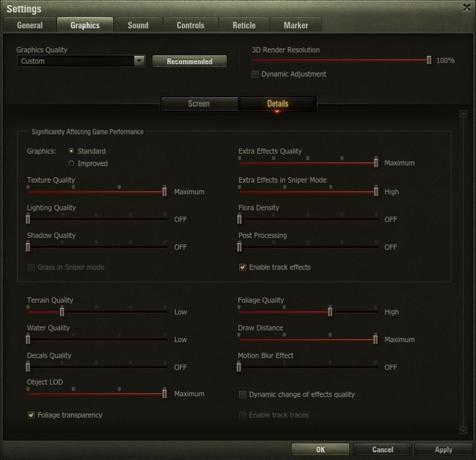Click the Post Processing slider handle
Screen dimensions: 476x460
[x=240, y=247]
